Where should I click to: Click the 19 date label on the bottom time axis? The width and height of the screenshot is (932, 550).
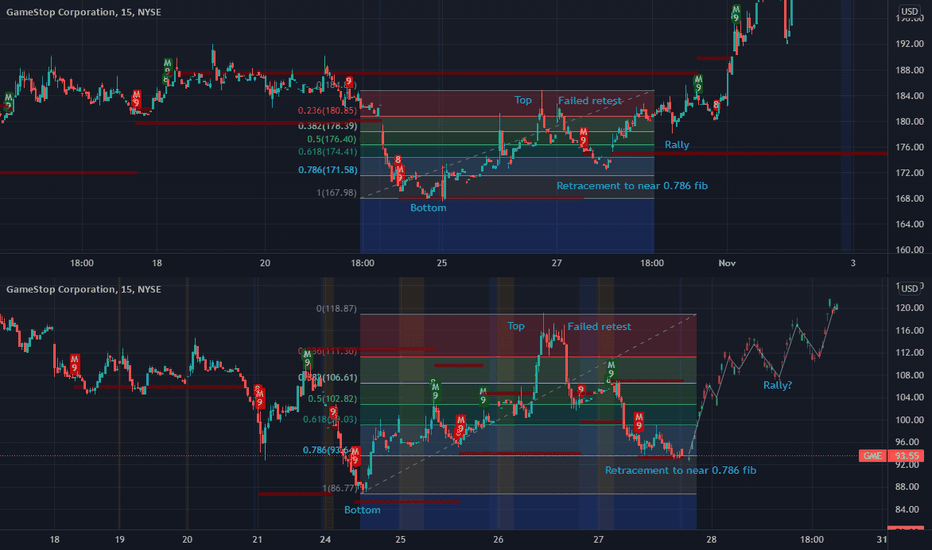119,540
